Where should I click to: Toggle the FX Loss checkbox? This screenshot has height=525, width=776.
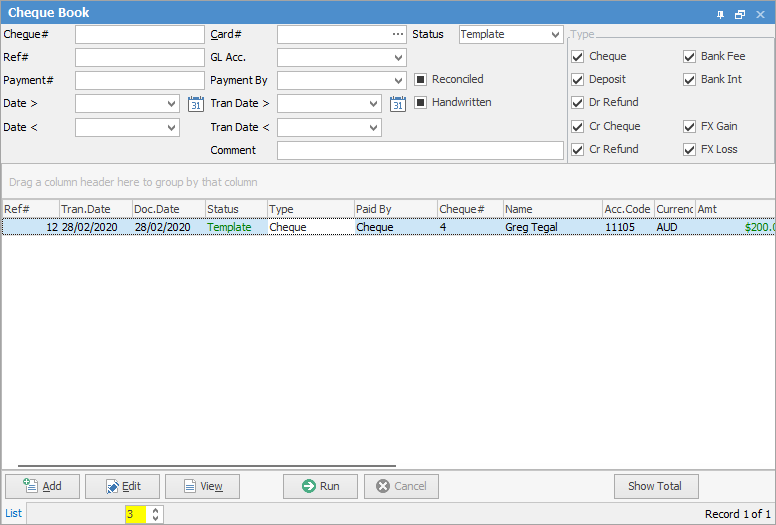[689, 149]
